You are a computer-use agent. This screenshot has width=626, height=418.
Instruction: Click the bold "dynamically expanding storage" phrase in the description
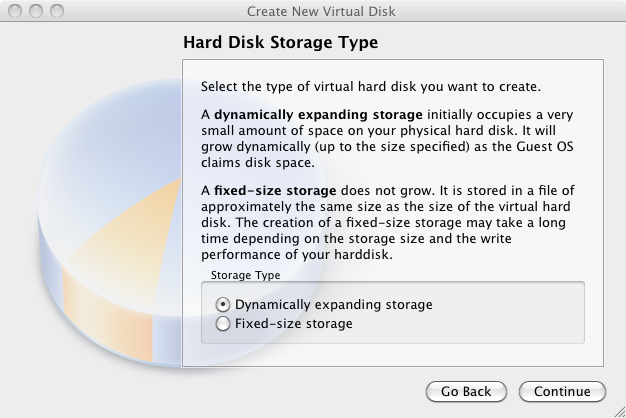(318, 115)
